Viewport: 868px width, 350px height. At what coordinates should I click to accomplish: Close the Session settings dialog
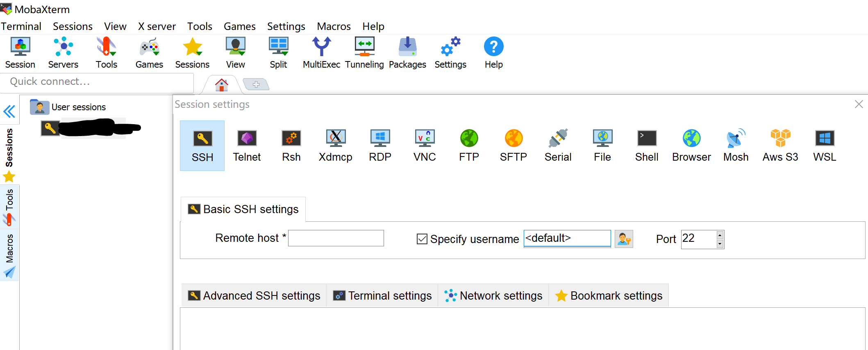click(x=859, y=104)
